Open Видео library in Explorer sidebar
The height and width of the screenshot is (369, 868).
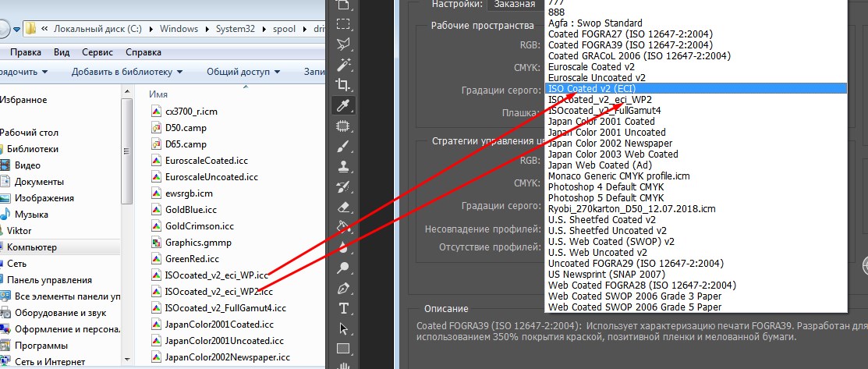[27, 165]
